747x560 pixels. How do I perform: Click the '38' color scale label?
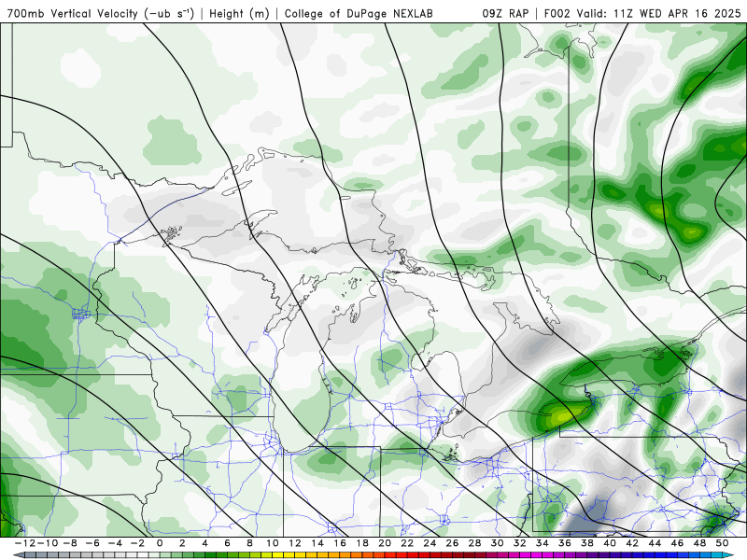pos(587,543)
